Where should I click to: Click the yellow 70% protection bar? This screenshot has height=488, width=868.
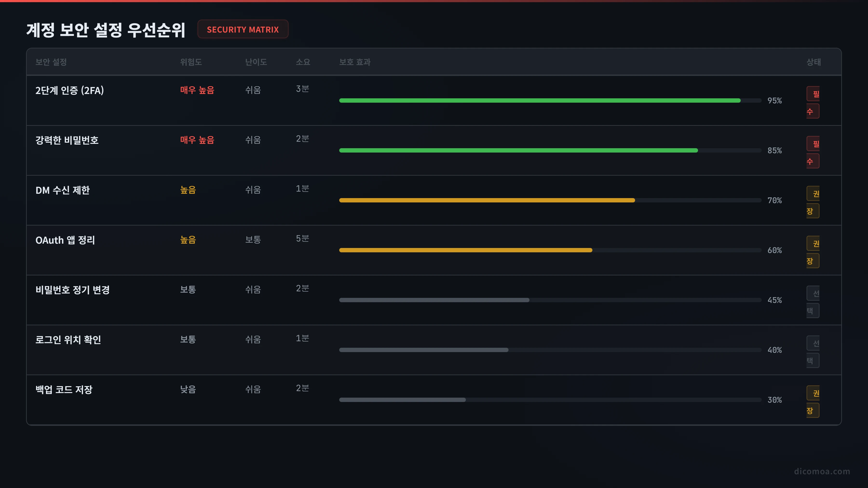click(x=487, y=200)
